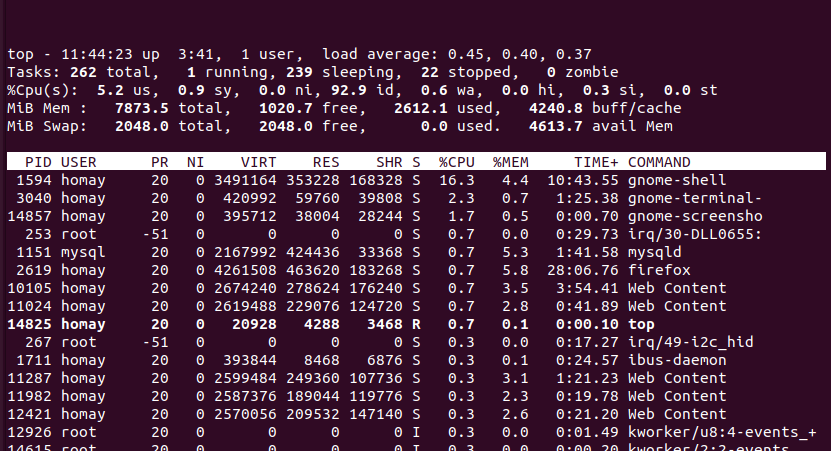This screenshot has width=831, height=451.
Task: Click the kworker/u8:4-events_+ command
Action: (x=722, y=432)
